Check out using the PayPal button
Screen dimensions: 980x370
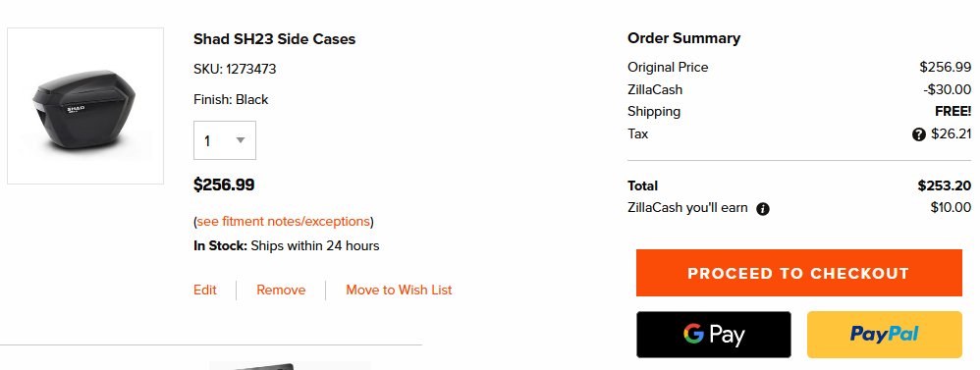(885, 335)
